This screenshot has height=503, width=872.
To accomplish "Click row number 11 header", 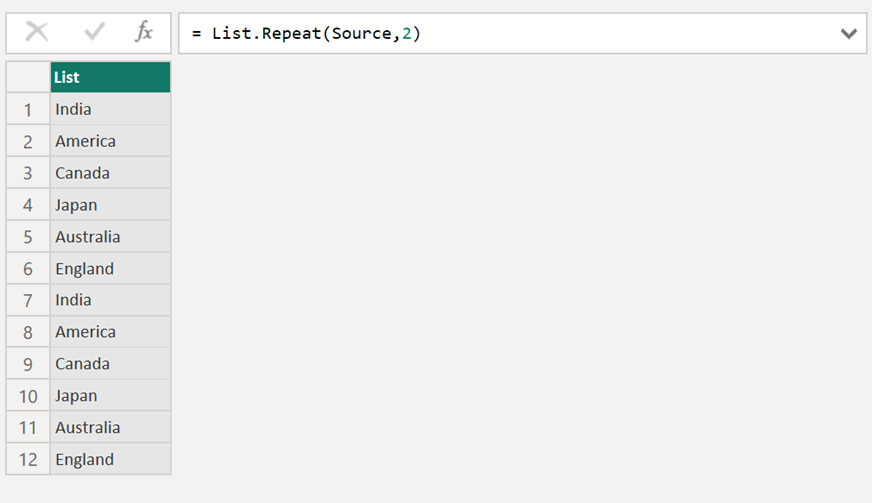I will 28,428.
